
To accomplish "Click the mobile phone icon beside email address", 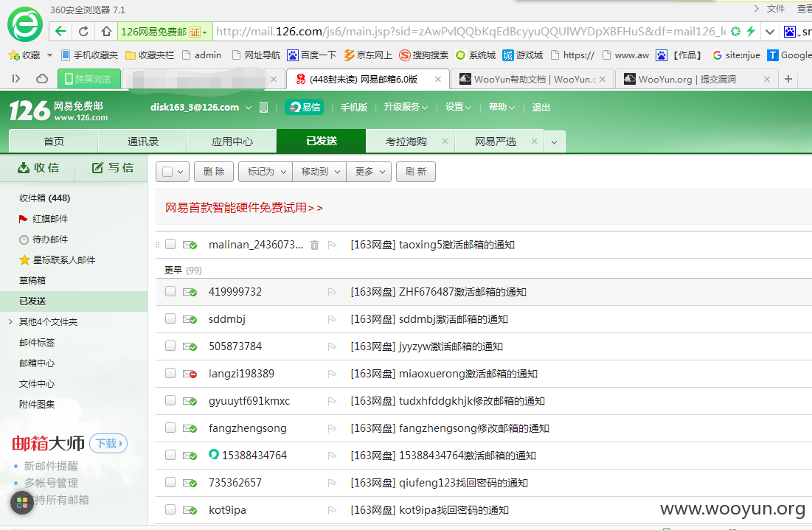I will (x=263, y=107).
